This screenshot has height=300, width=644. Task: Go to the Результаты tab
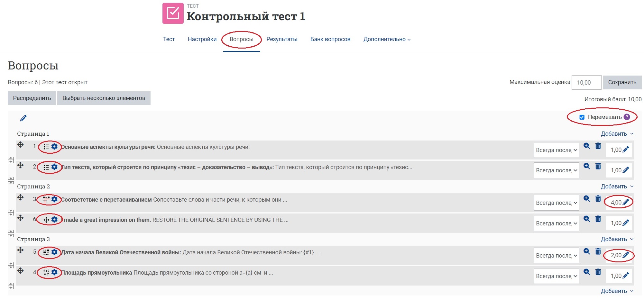(282, 39)
